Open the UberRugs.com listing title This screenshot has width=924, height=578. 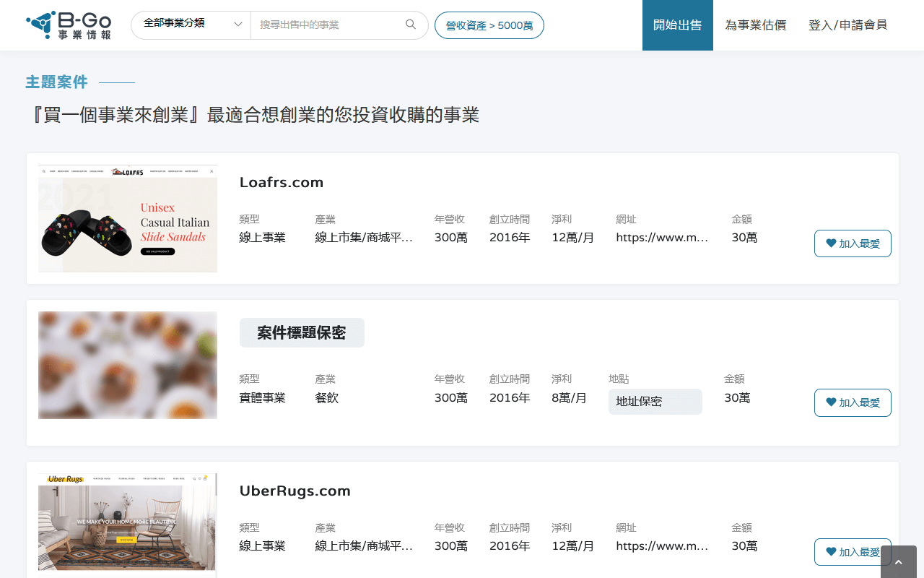coord(295,491)
